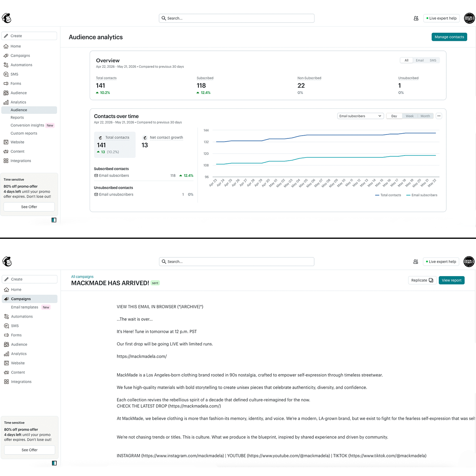
Task: Switch chart to Day view
Action: (394, 116)
